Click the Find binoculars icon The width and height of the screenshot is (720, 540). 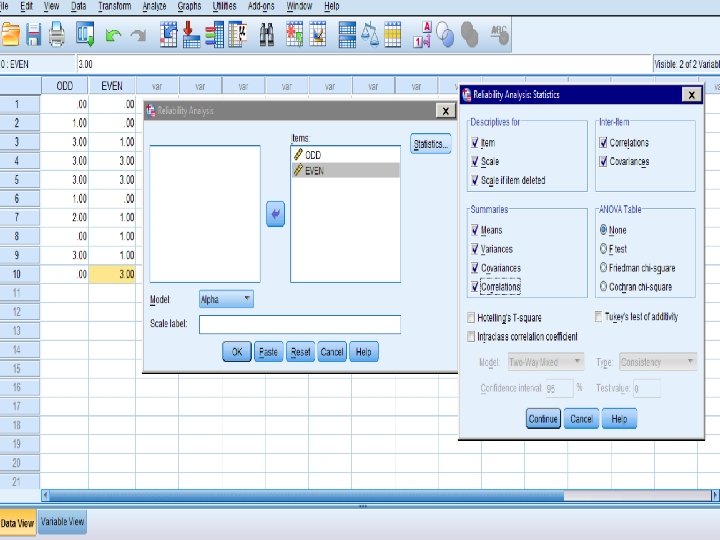(x=267, y=35)
